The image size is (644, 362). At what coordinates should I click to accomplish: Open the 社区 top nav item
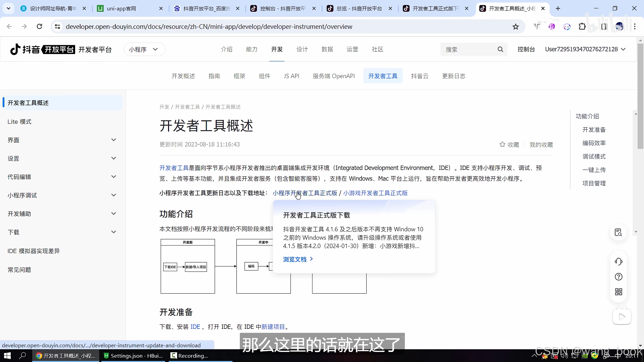click(x=377, y=49)
